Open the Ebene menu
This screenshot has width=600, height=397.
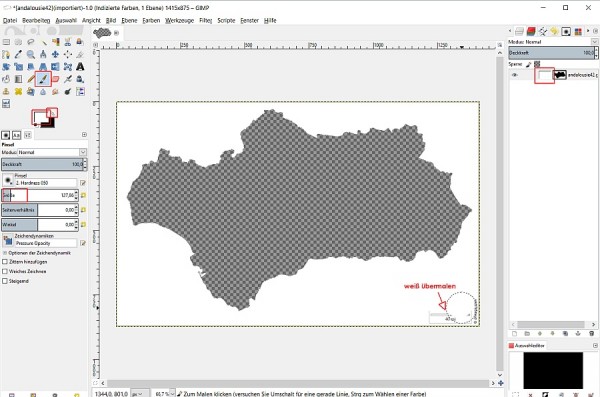[129, 20]
